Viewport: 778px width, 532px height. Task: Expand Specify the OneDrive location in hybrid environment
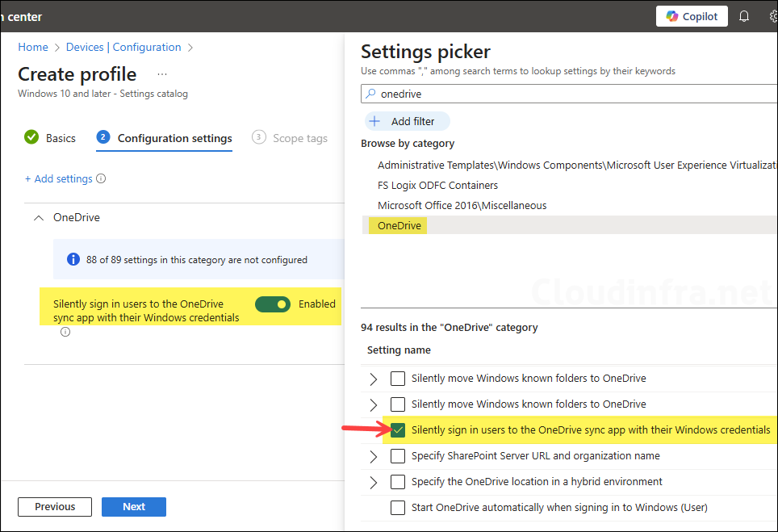pyautogui.click(x=373, y=482)
